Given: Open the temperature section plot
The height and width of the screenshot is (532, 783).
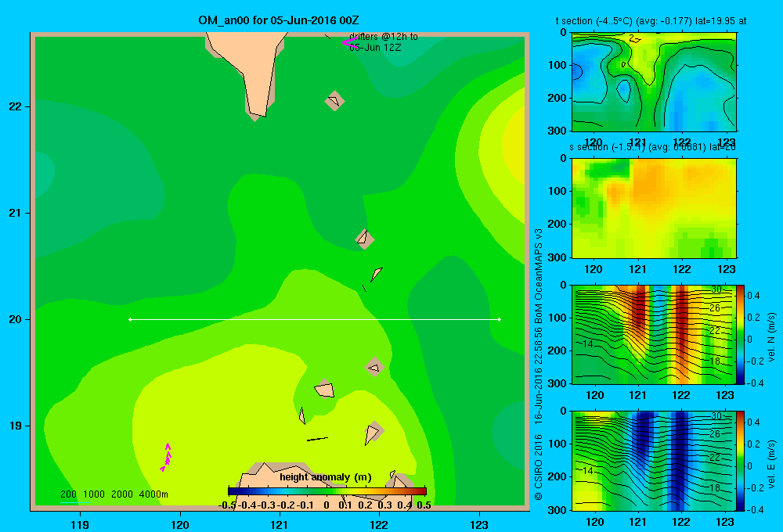Looking at the screenshot, I should 654,82.
